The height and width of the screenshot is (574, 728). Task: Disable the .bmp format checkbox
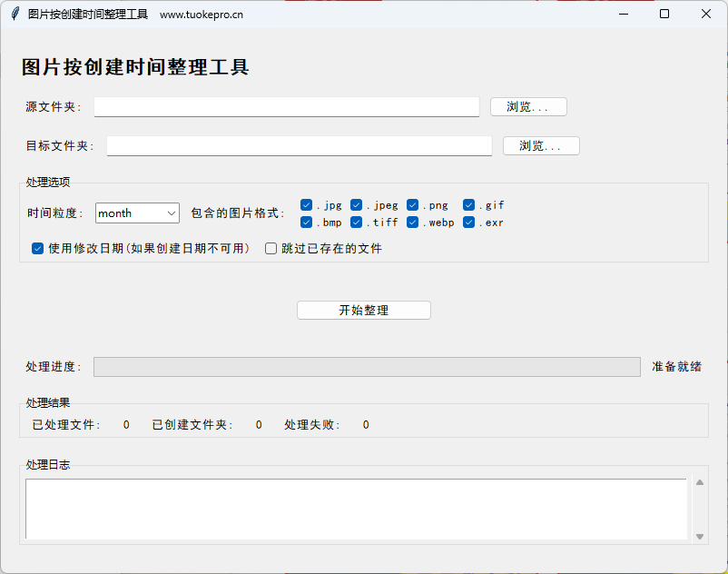tap(307, 223)
